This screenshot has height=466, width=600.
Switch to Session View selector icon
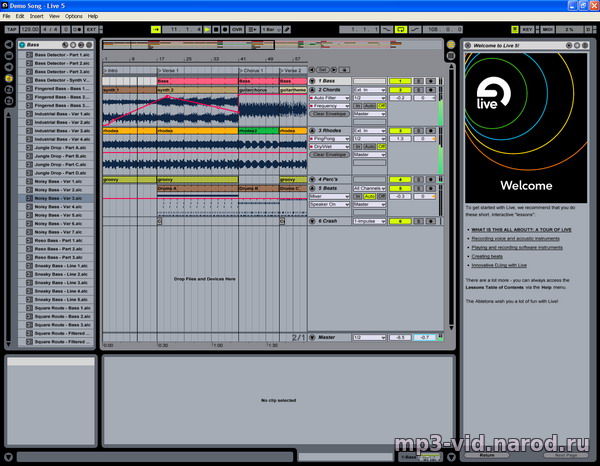tap(451, 56)
